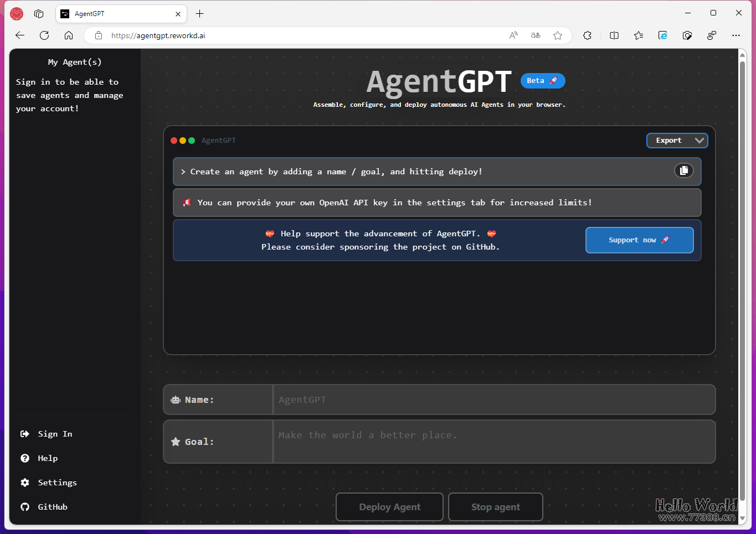Screen dimensions: 756x534
Task: View site information lock icon
Action: point(99,35)
